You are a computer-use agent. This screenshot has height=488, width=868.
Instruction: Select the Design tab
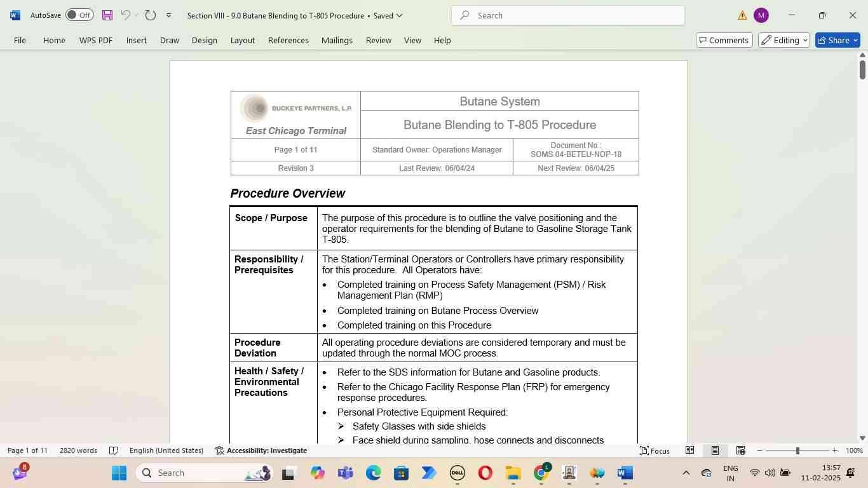205,40
